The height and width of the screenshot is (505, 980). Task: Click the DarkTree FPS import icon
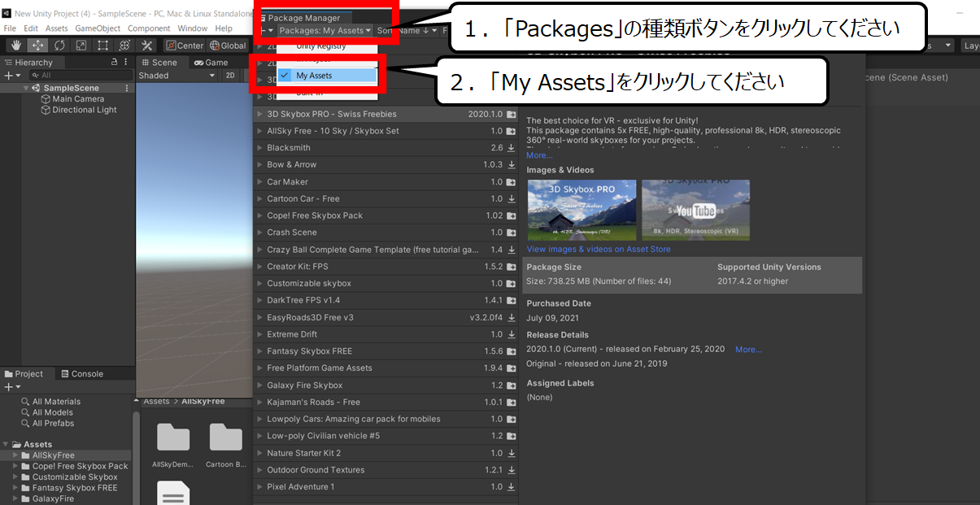pyautogui.click(x=511, y=300)
